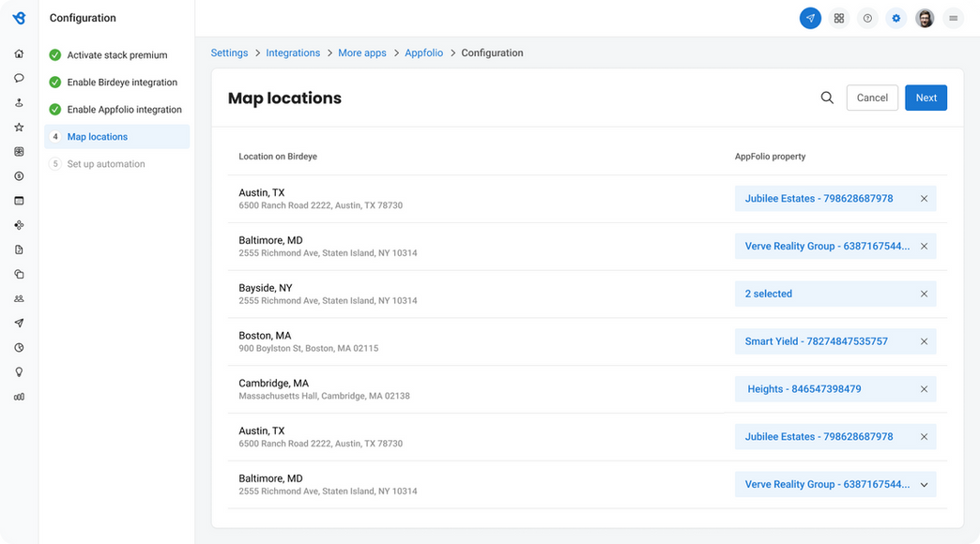Remove Heights mapping for Cambridge

[x=924, y=389]
